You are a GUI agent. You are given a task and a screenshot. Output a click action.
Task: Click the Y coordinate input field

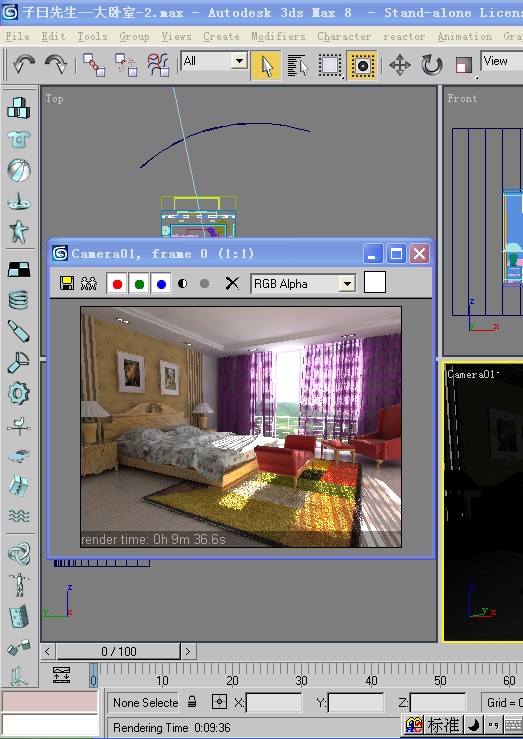coord(356,703)
